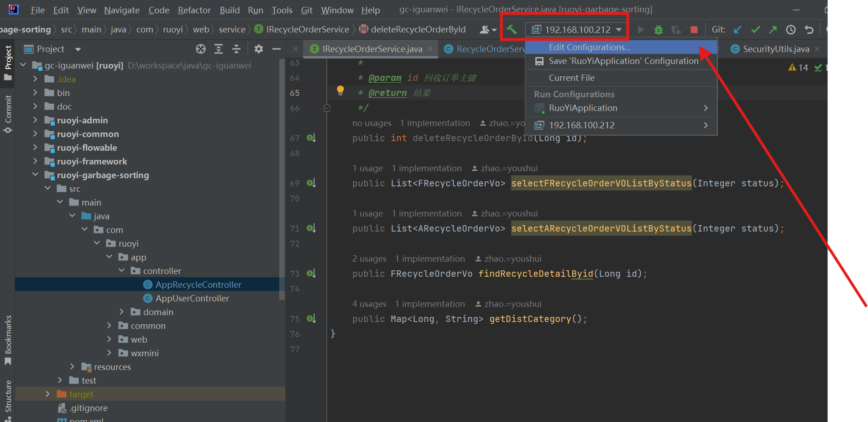This screenshot has width=868, height=422.
Task: Click implementation gutter icon on line 75
Action: coord(311,319)
